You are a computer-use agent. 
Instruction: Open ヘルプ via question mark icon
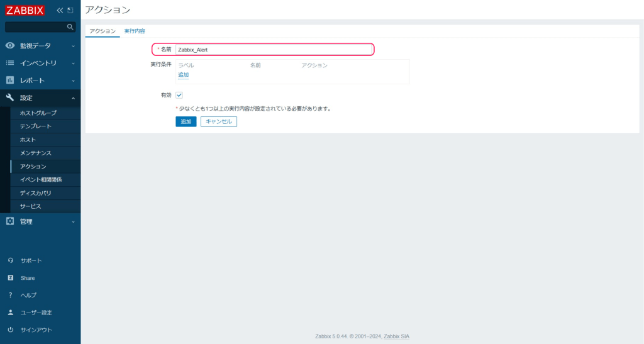[11, 295]
